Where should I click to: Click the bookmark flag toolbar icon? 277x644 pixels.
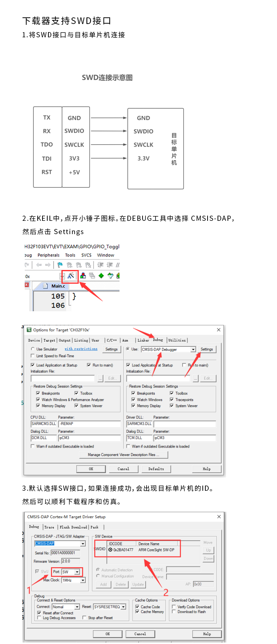[60, 265]
